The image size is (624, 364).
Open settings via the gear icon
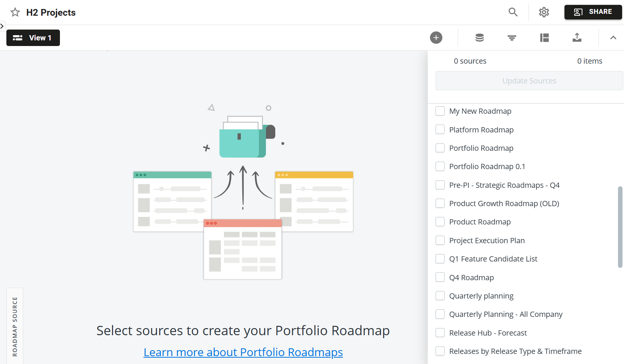click(543, 12)
